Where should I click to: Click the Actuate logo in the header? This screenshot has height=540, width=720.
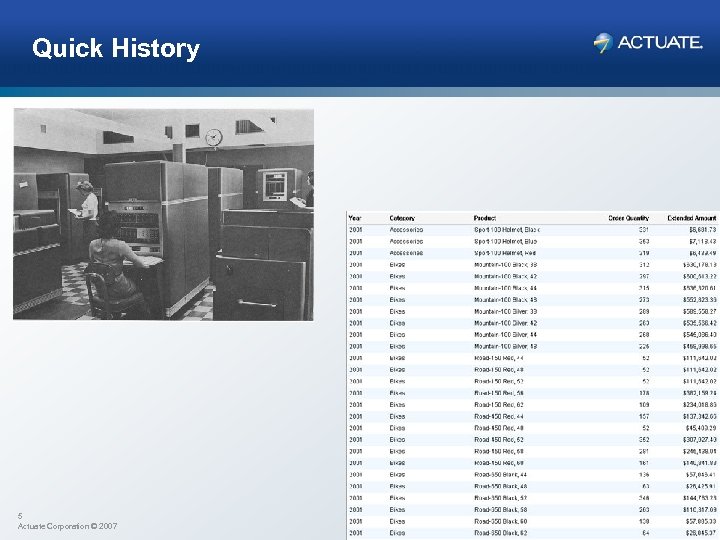click(x=647, y=43)
